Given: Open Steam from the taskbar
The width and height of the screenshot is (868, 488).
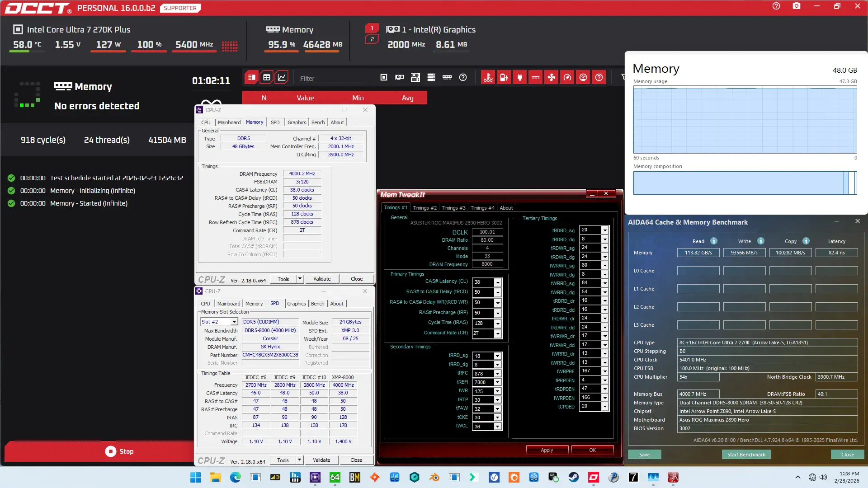Looking at the screenshot, I should pyautogui.click(x=574, y=477).
